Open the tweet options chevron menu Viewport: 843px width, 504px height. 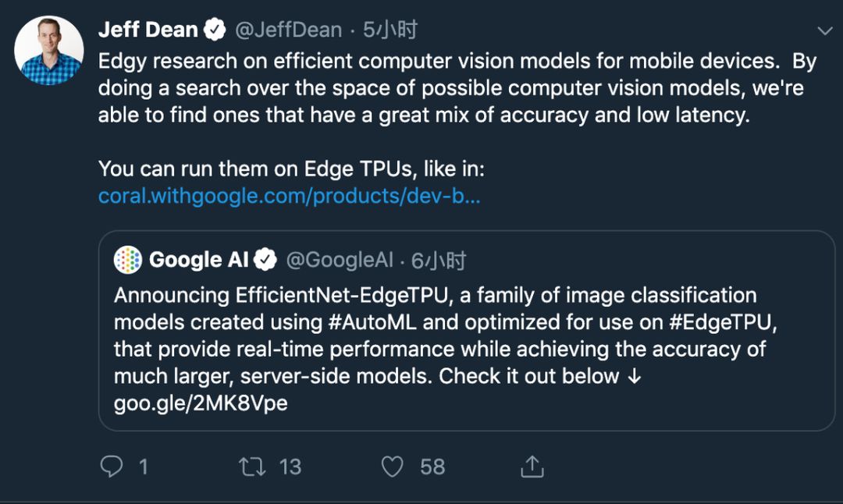tap(824, 30)
